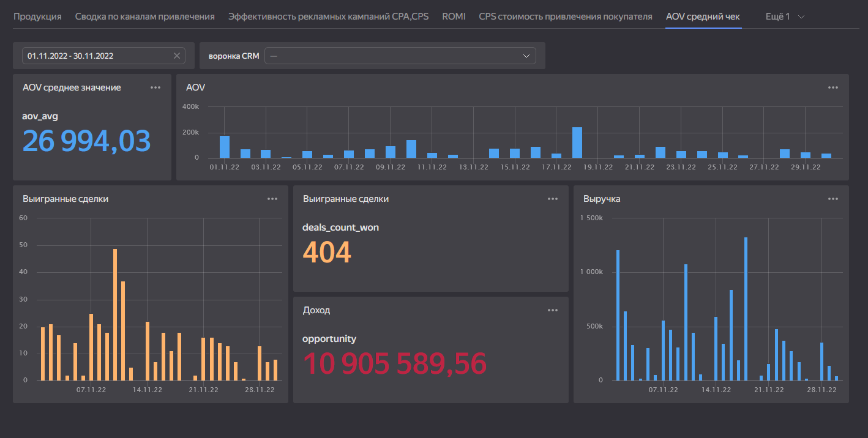
Task: Select the ROMI tab
Action: pyautogui.click(x=454, y=17)
